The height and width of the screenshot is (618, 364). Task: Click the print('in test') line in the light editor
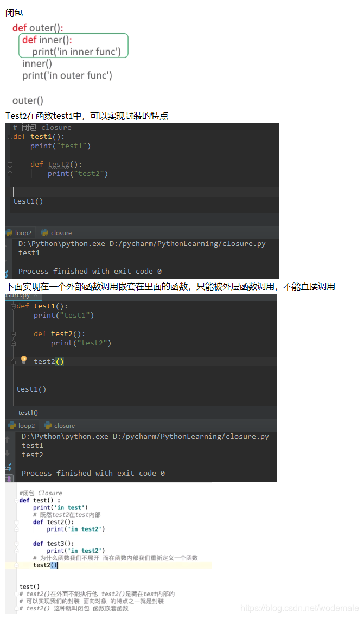[x=60, y=508]
